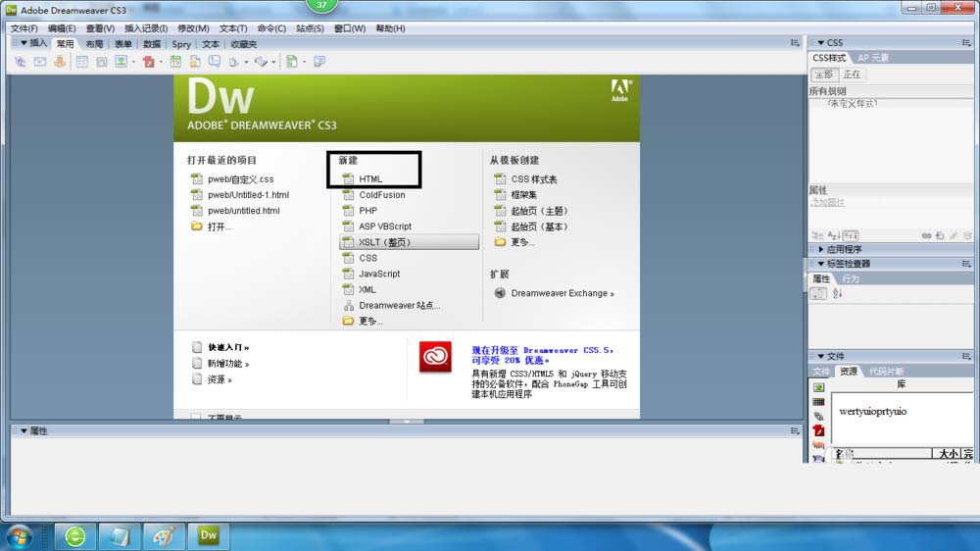Click the upgrade to Dreamweaver CS5.5 link
This screenshot has width=980, height=551.
542,355
